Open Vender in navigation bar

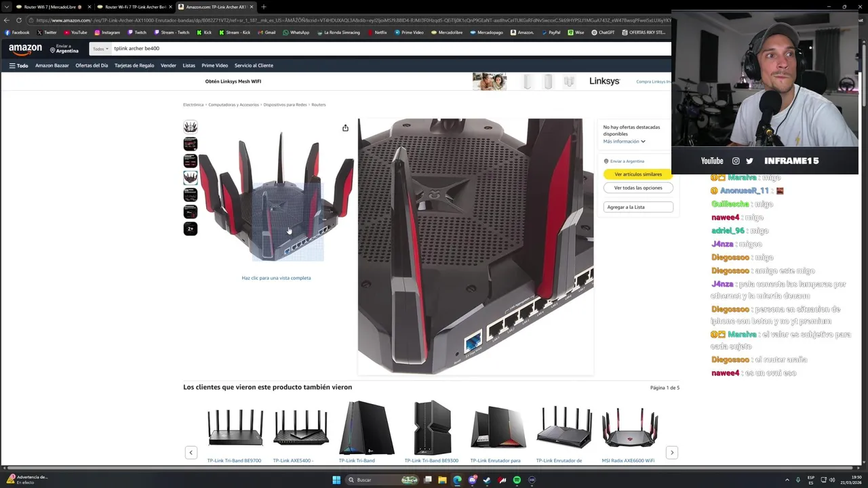point(168,66)
